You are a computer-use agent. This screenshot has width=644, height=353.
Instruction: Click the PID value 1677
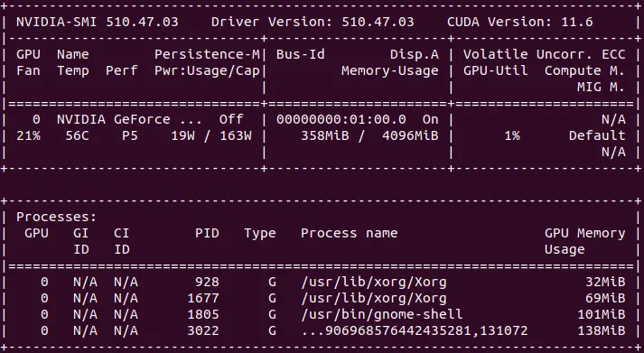point(203,298)
